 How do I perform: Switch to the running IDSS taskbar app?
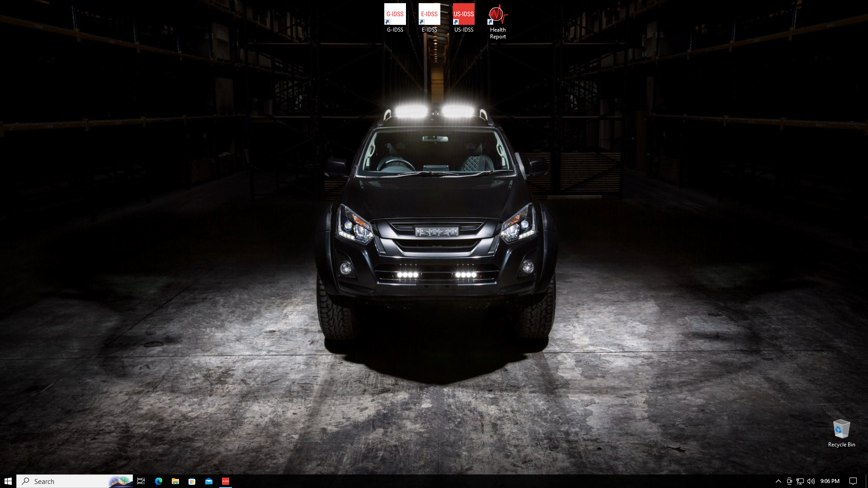click(226, 481)
